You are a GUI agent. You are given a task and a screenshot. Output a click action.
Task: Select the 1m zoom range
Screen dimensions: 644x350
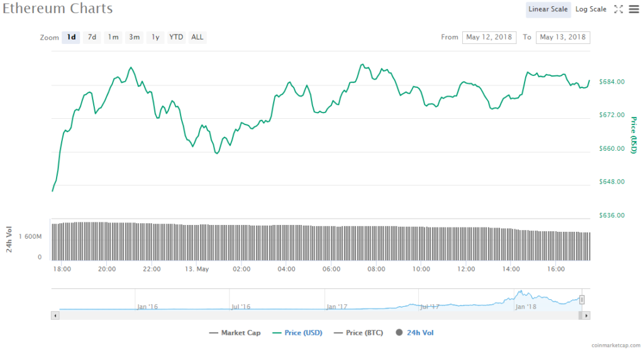(x=113, y=37)
